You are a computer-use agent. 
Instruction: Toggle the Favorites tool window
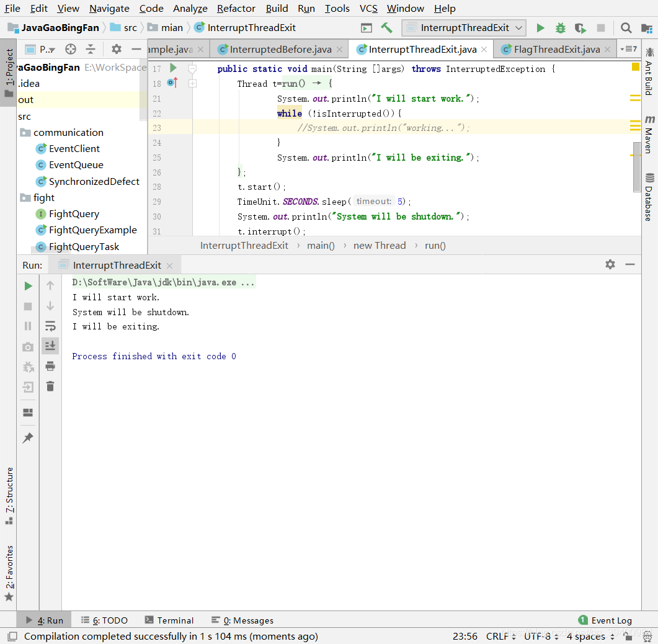pyautogui.click(x=9, y=573)
